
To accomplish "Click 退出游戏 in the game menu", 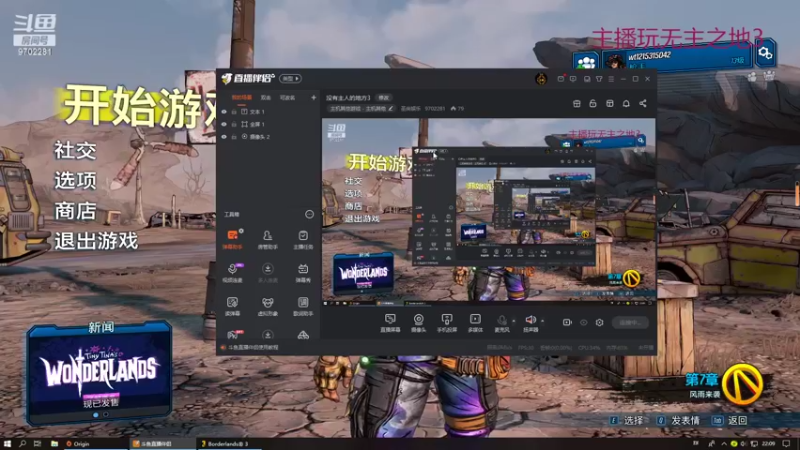I will [96, 241].
